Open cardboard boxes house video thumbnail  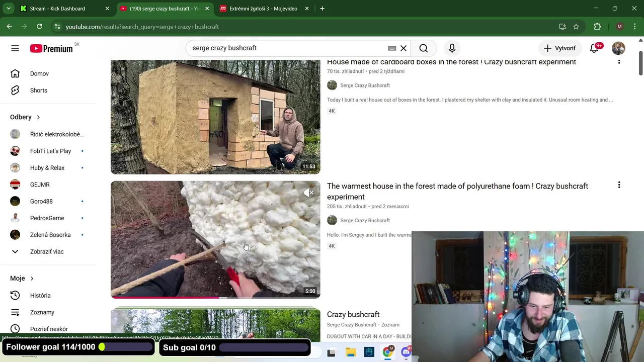[215, 117]
